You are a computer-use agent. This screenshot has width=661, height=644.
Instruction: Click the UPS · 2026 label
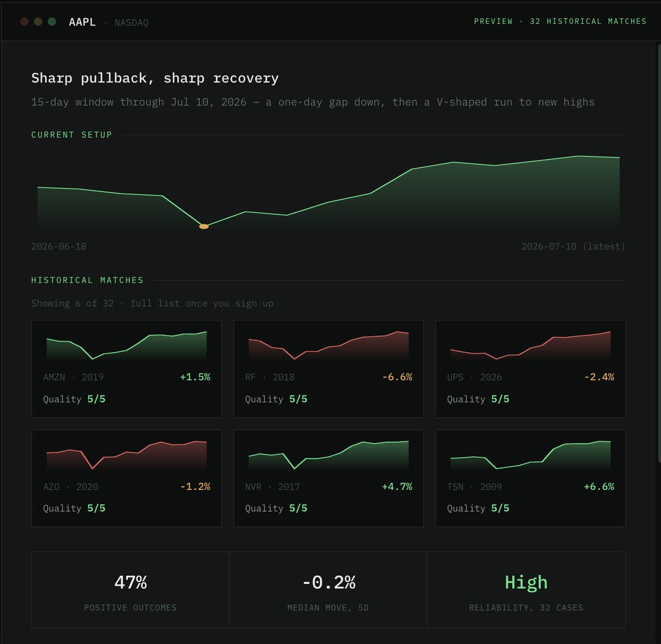tap(474, 377)
